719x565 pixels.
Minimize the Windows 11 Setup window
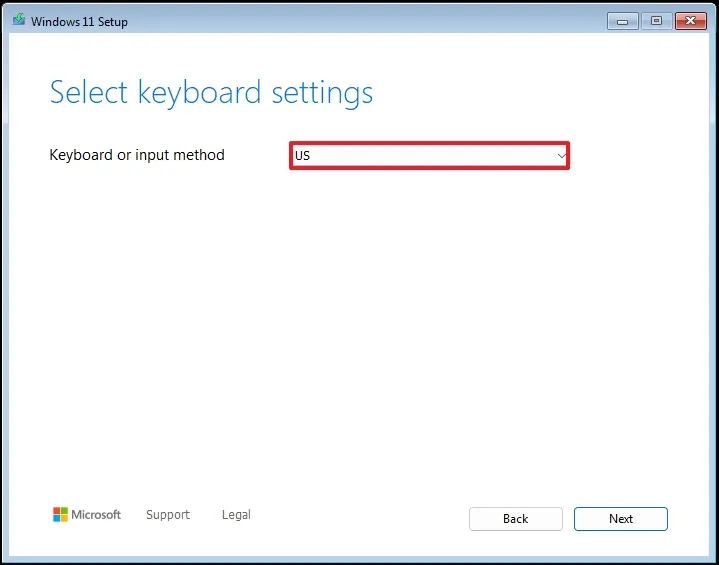click(x=623, y=20)
